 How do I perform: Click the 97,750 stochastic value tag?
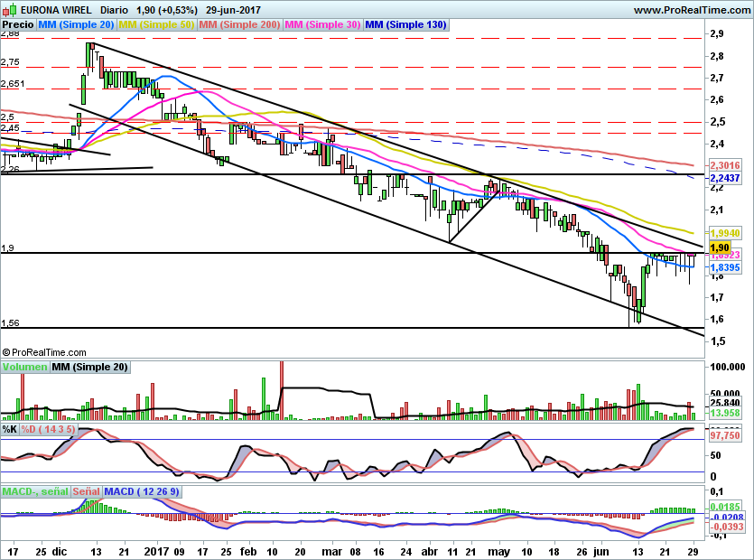pyautogui.click(x=725, y=435)
